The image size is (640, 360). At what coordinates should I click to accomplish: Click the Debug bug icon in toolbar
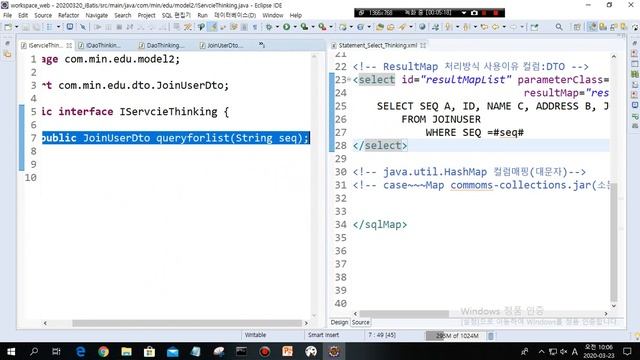point(269,27)
